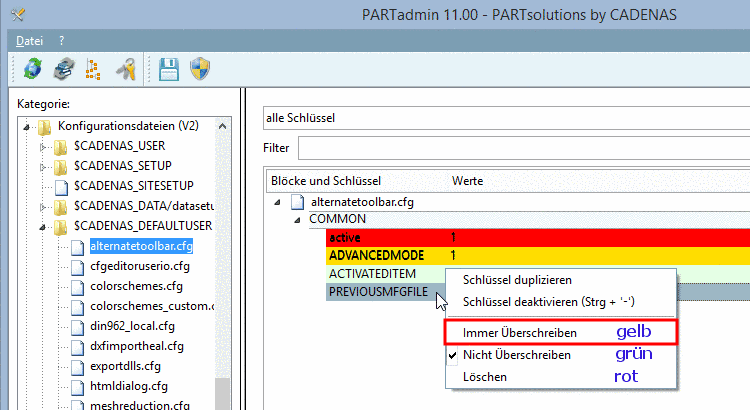Screen dimensions: 750x410
Task: Select Löschen context menu entry
Action: pyautogui.click(x=561, y=377)
